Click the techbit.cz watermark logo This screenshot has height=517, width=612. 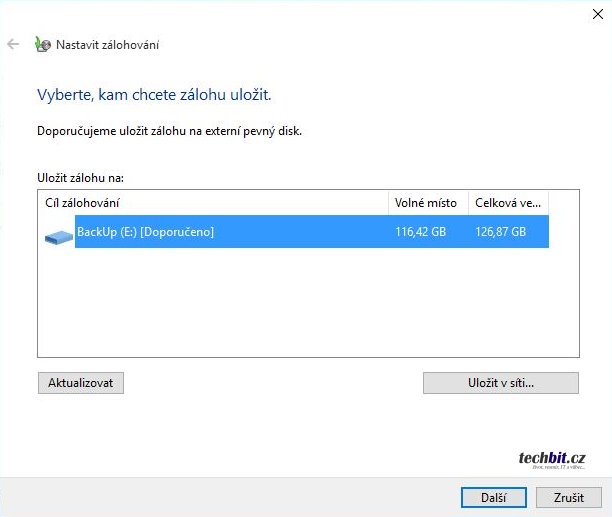[x=551, y=459]
